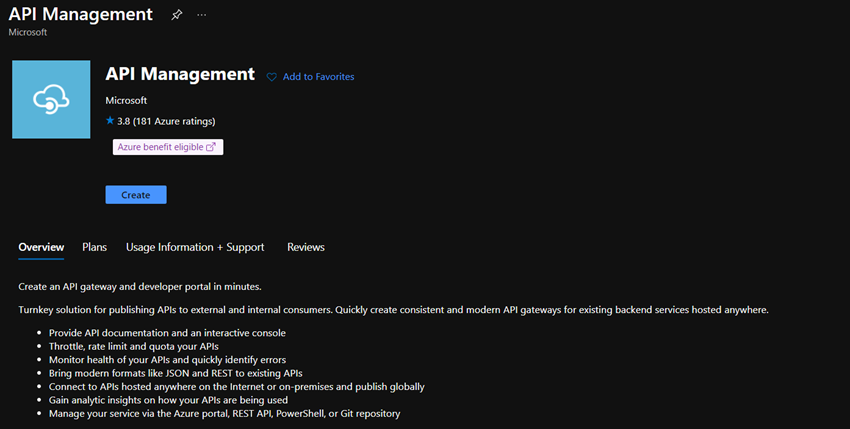Click 'Create an API gateway and developer portal' text
Viewport: 850px width, 429px height.
tap(140, 286)
